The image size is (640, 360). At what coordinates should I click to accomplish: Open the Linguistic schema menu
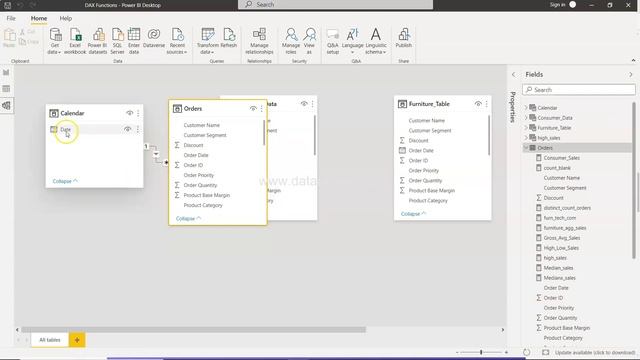pos(376,41)
